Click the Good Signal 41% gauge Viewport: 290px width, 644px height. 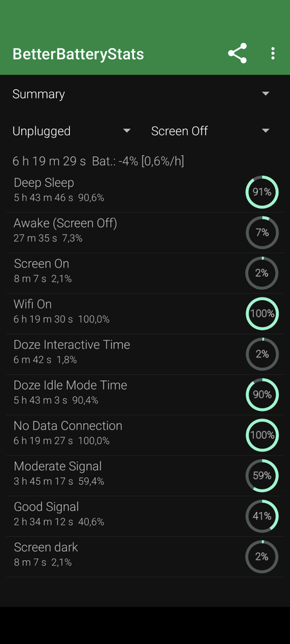pos(262,516)
